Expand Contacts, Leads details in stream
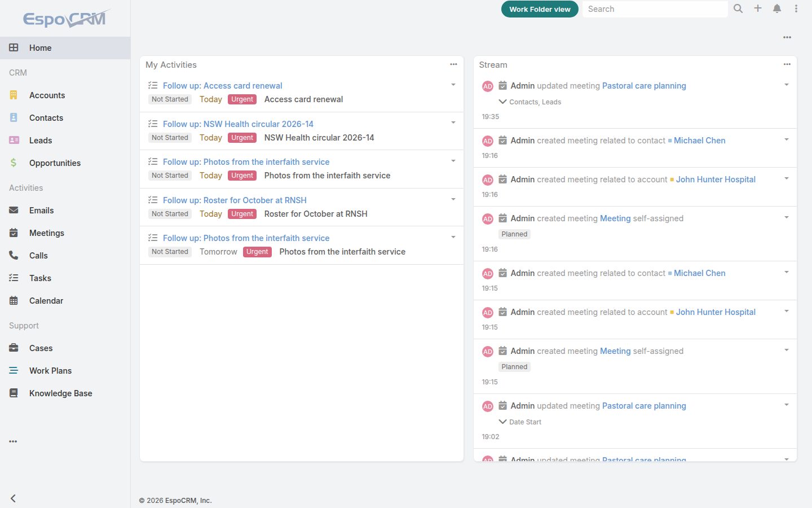The image size is (812, 508). pyautogui.click(x=502, y=102)
